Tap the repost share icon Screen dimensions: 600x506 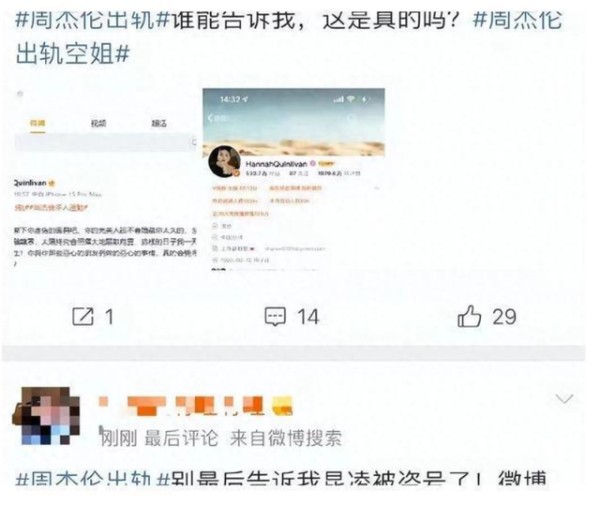[83, 317]
